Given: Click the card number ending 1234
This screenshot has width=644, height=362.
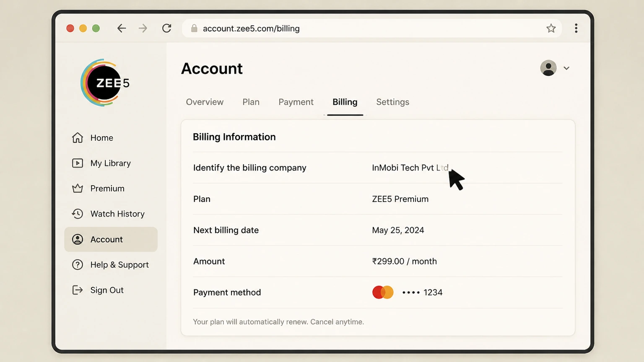Looking at the screenshot, I should (x=422, y=292).
